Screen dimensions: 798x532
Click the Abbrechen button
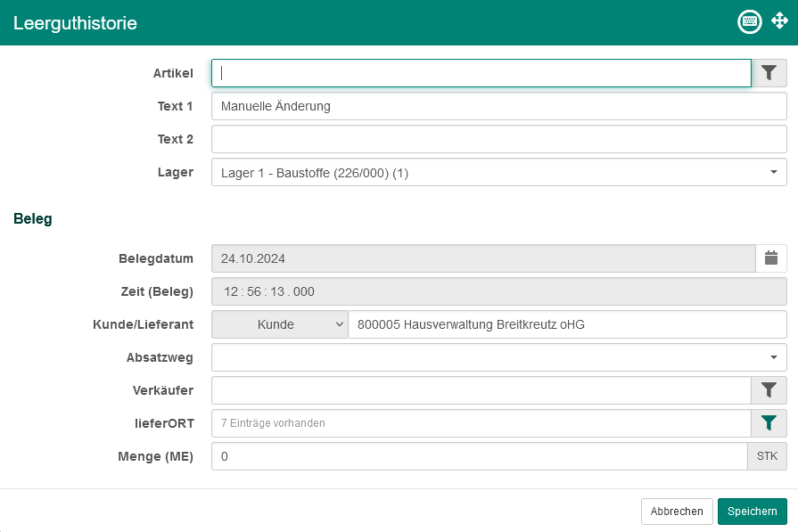[x=677, y=512]
